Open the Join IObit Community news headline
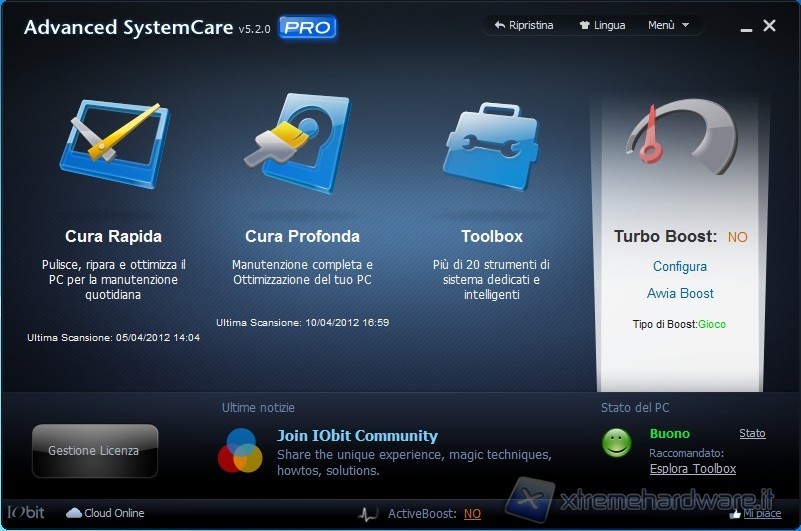 [357, 436]
